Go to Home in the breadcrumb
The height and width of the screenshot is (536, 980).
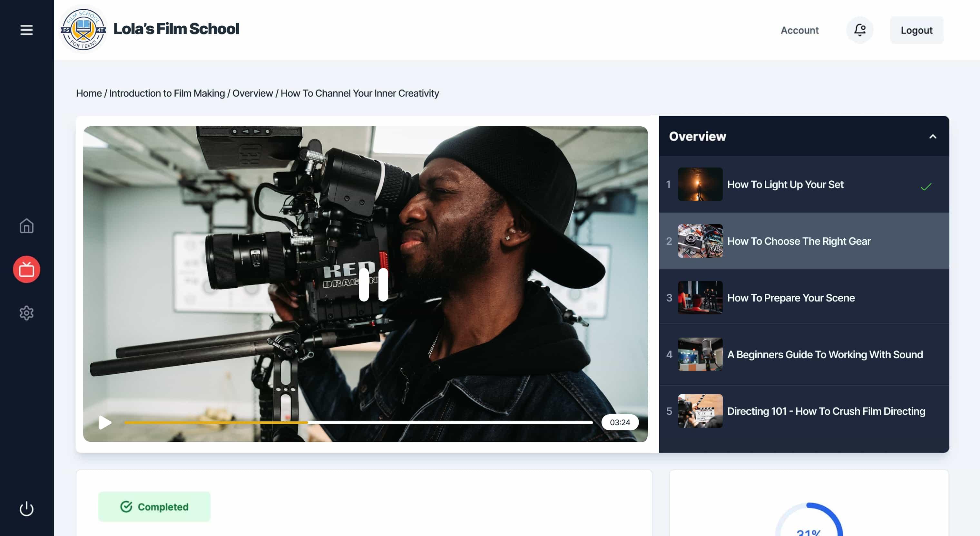[x=89, y=93]
